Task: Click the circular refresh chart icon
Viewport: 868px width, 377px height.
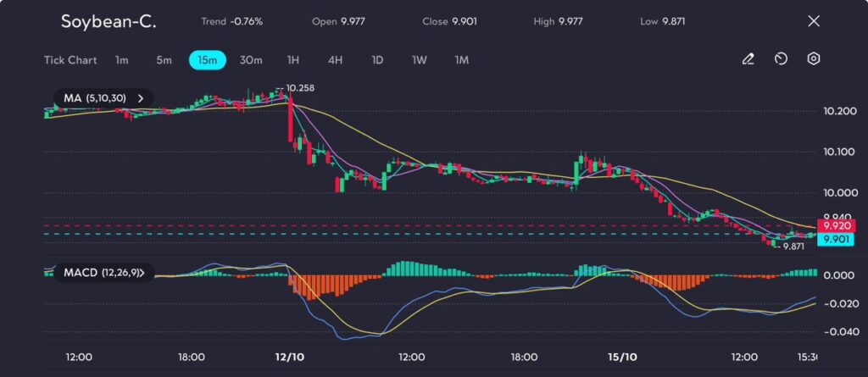Action: tap(781, 59)
